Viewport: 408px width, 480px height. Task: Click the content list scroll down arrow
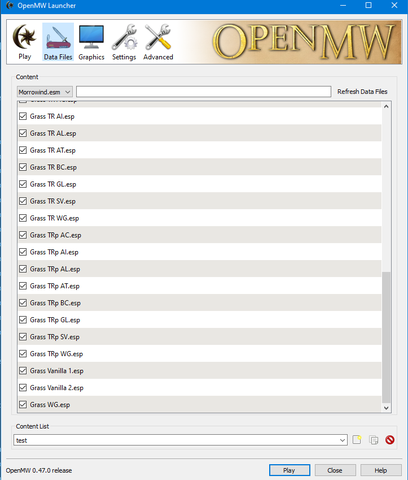(386, 408)
